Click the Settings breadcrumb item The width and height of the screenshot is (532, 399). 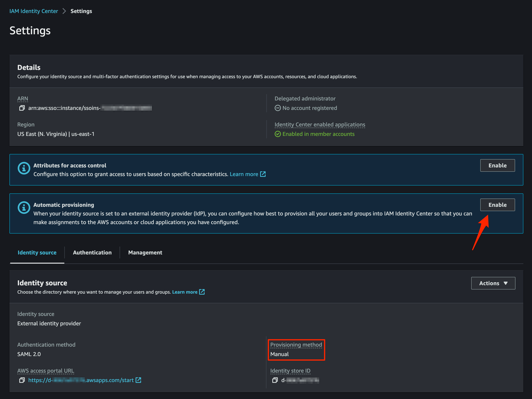81,11
